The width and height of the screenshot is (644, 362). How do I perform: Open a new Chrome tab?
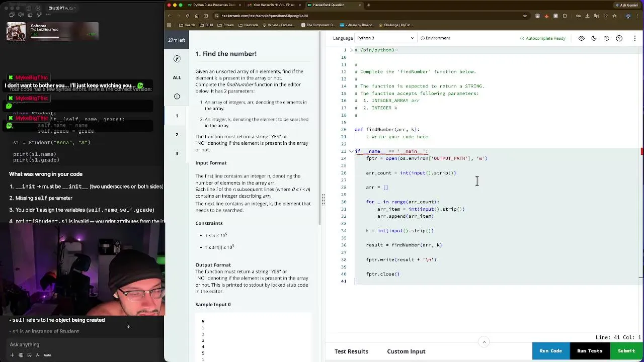click(368, 5)
